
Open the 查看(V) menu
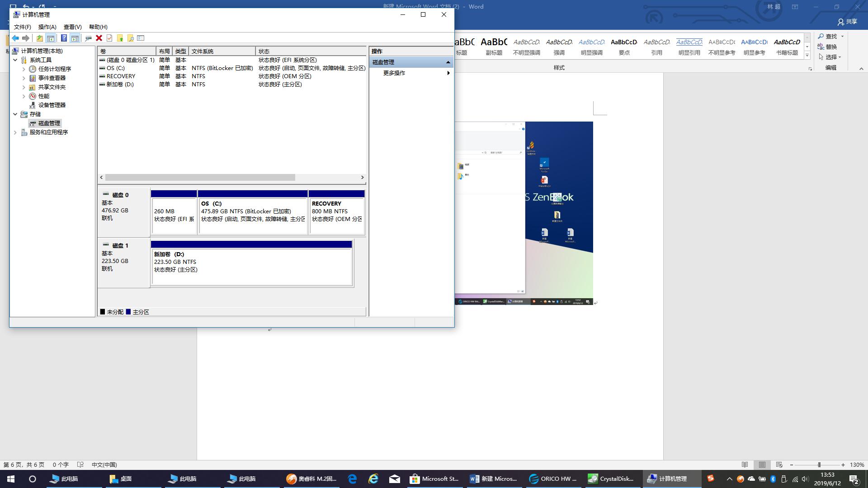point(72,27)
